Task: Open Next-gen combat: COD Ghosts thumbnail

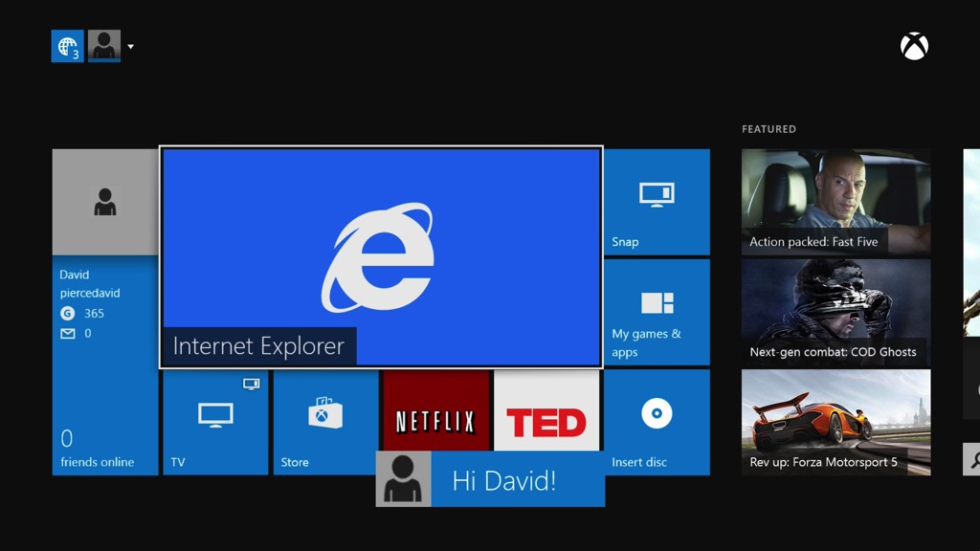Action: click(x=835, y=313)
